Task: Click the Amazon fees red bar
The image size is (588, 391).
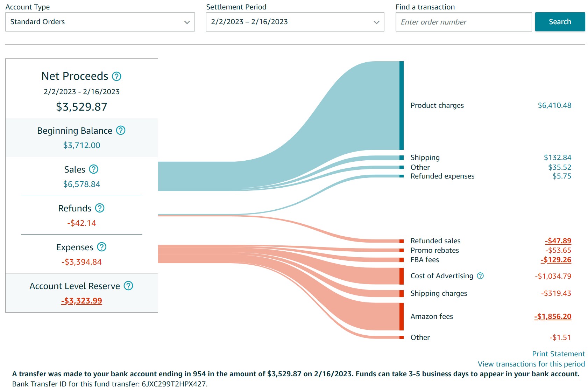Action: [x=402, y=316]
